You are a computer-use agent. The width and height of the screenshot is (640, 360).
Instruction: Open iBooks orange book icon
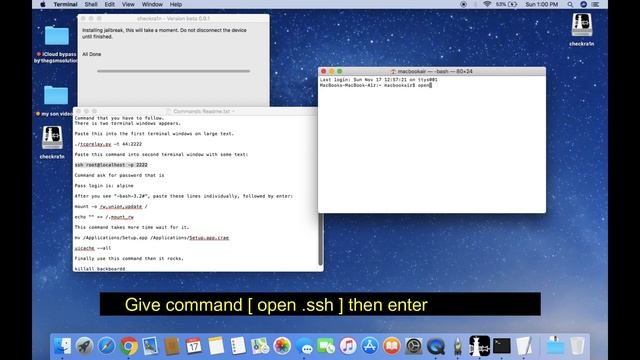point(391,346)
